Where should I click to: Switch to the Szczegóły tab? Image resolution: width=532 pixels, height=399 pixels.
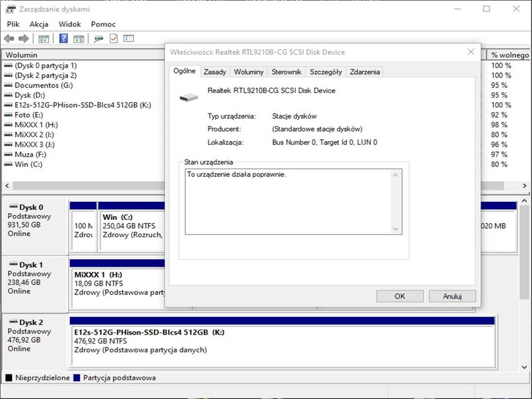326,72
